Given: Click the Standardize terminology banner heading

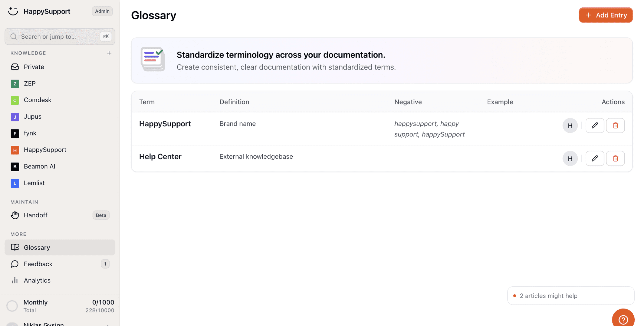Looking at the screenshot, I should click(281, 55).
